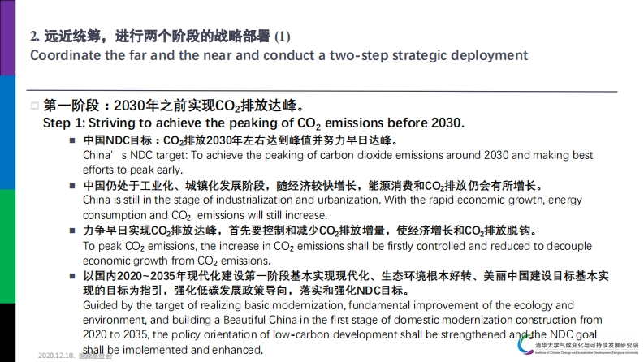The image size is (644, 362).
Task: Click the 'To peak CO2 emissions' paragraph
Action: point(337,253)
